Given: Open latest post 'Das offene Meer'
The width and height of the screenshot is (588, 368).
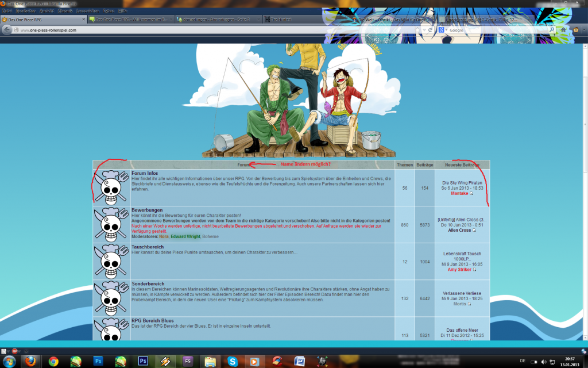Looking at the screenshot, I should tap(462, 330).
